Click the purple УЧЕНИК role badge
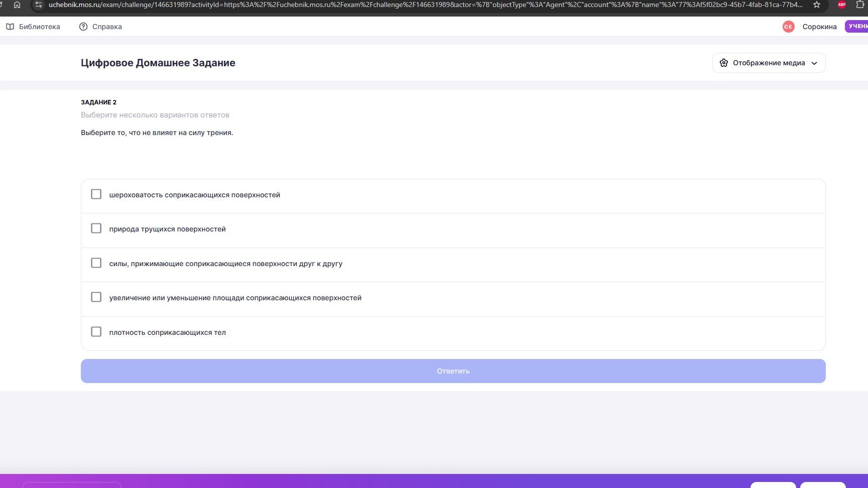 [856, 27]
